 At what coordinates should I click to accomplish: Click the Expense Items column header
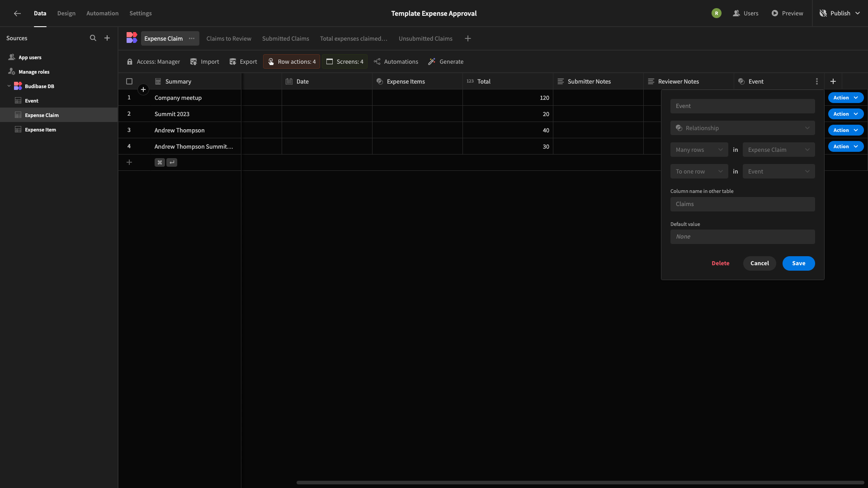point(417,82)
